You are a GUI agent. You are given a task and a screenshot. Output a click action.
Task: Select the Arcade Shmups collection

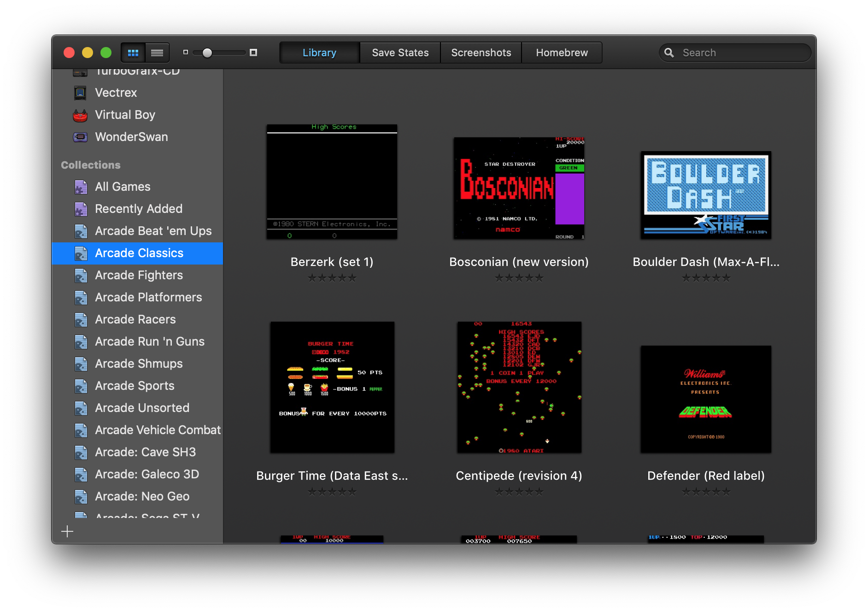pos(138,364)
